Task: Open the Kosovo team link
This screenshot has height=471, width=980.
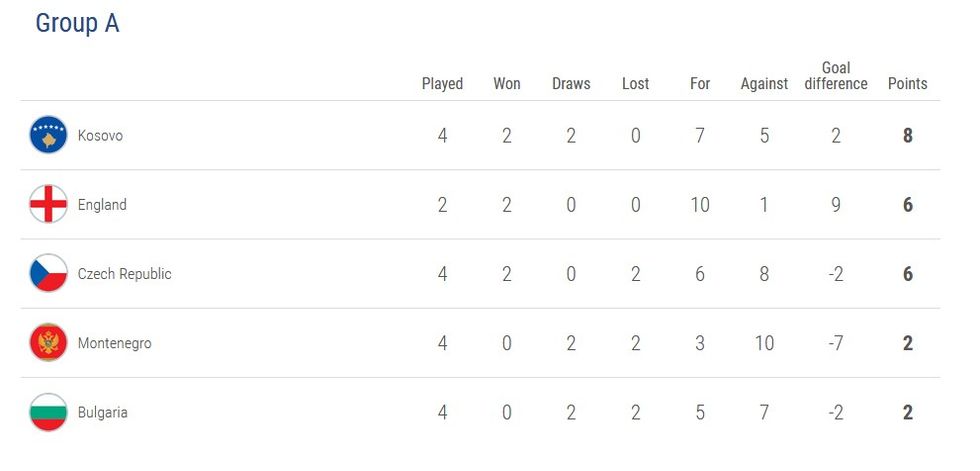Action: pos(100,135)
